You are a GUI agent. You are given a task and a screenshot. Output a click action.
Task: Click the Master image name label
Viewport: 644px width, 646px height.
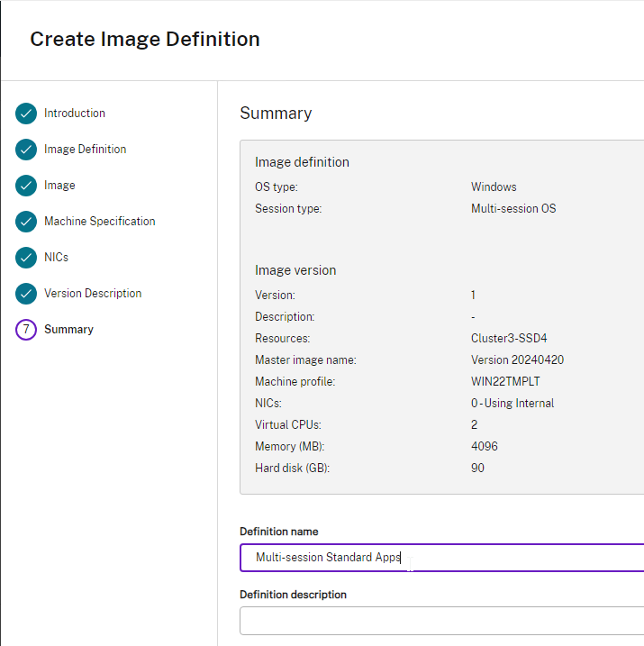[305, 360]
